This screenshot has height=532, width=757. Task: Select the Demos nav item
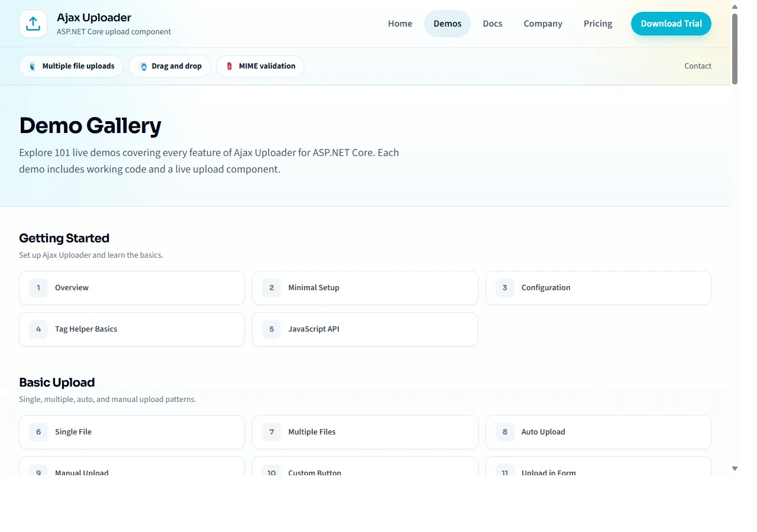pyautogui.click(x=447, y=24)
